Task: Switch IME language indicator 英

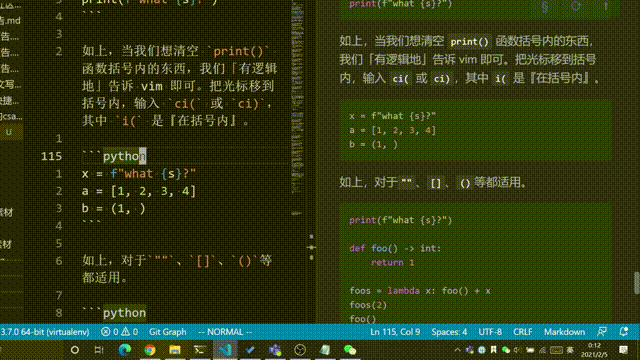Action: pos(570,350)
